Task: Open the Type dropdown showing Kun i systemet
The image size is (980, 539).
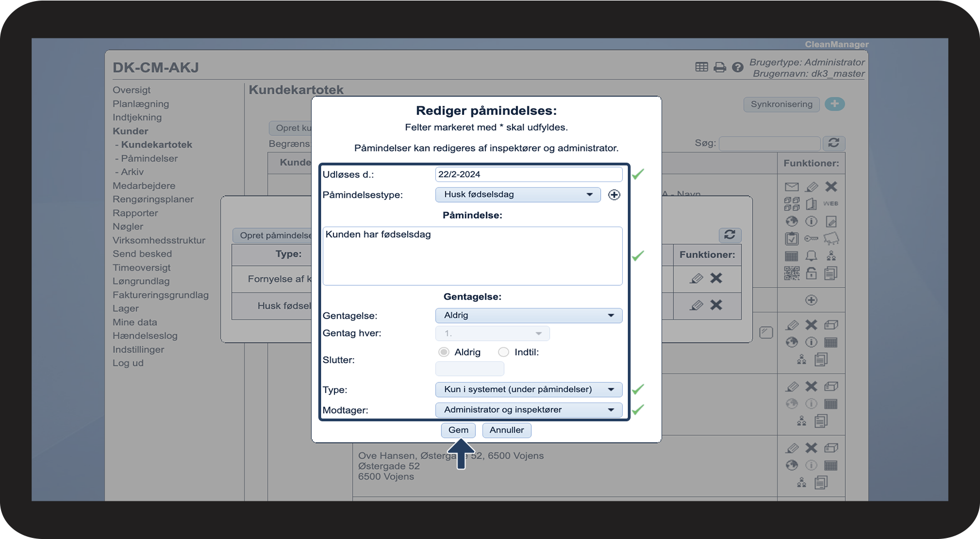Action: click(x=529, y=390)
